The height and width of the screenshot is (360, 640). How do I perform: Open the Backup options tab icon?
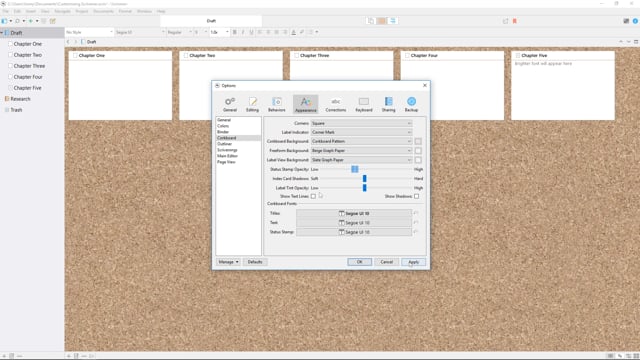pyautogui.click(x=411, y=104)
